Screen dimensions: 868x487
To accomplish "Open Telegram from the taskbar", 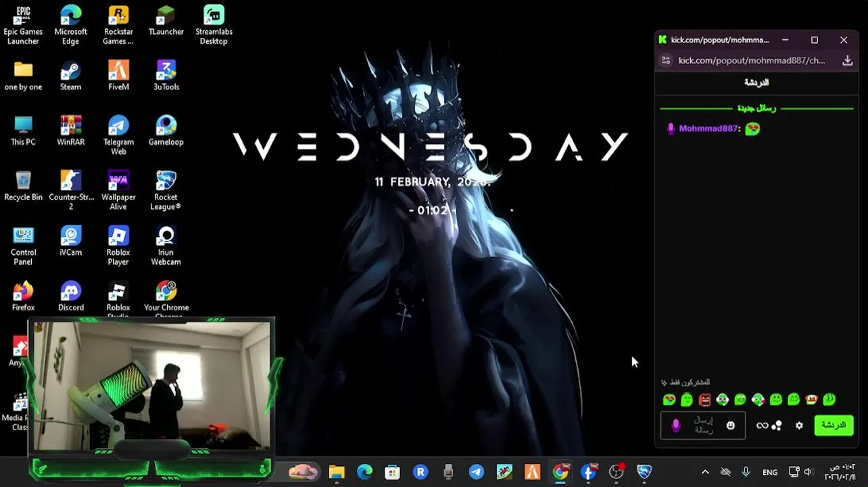I will coord(476,471).
